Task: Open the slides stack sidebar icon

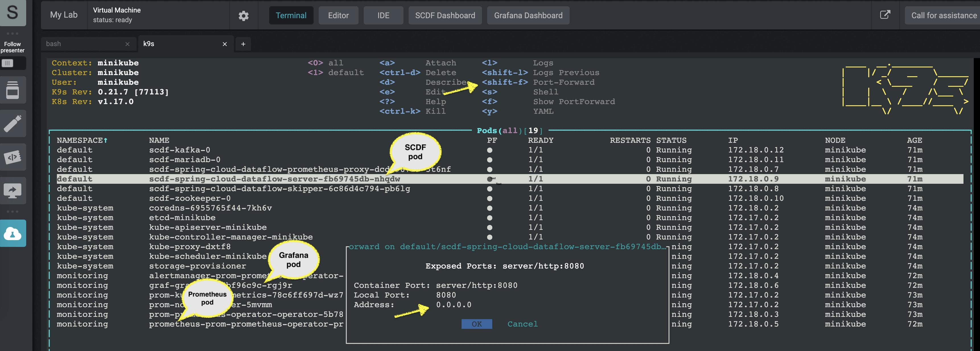Action: (x=13, y=90)
